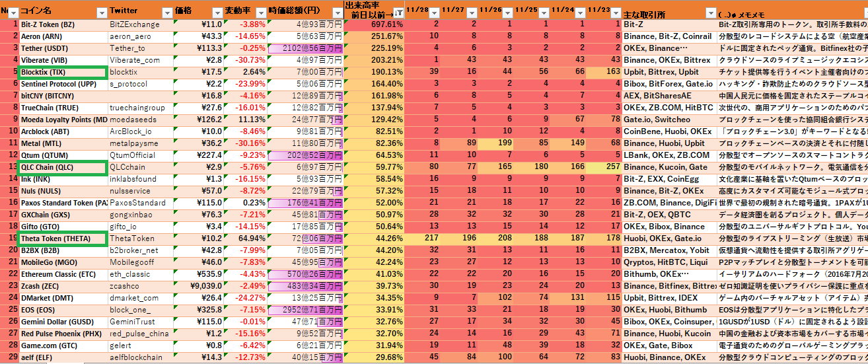The width and height of the screenshot is (868, 364).
Task: Open the sorted 出来高率 filter button
Action: click(x=398, y=13)
